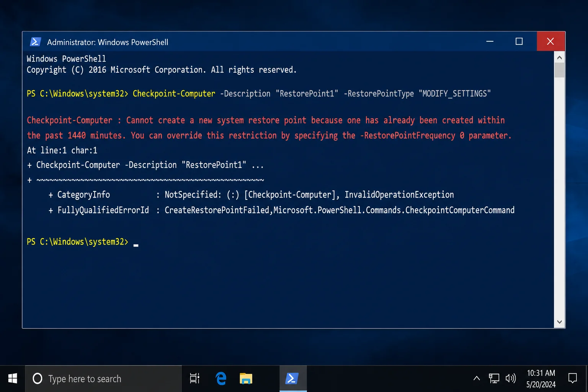Maximize the PowerShell window
588x392 pixels.
click(x=519, y=41)
